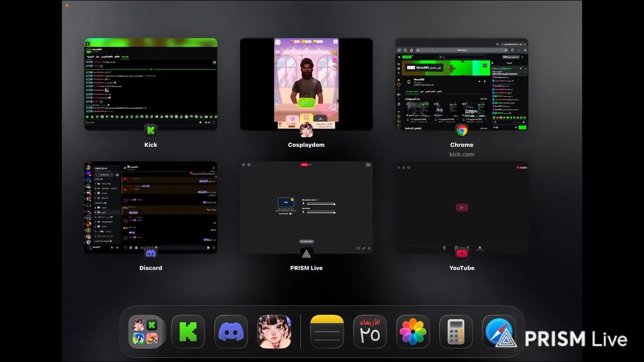Open the Notes app in the dock

327,332
